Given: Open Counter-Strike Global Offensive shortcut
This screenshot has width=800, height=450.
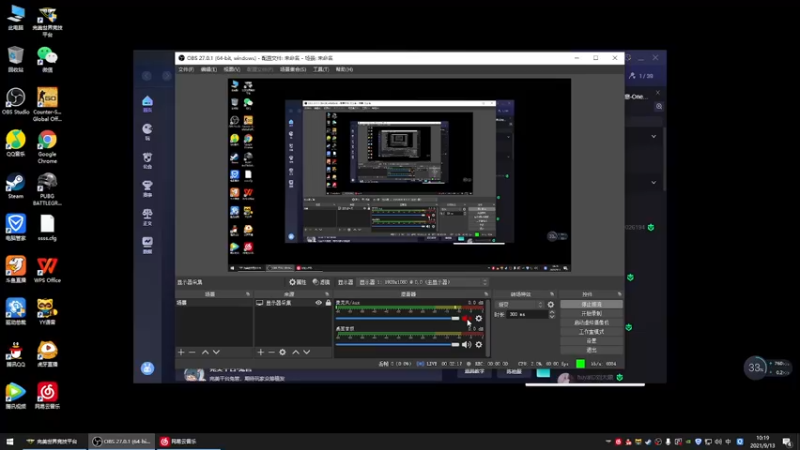Looking at the screenshot, I should (47, 105).
